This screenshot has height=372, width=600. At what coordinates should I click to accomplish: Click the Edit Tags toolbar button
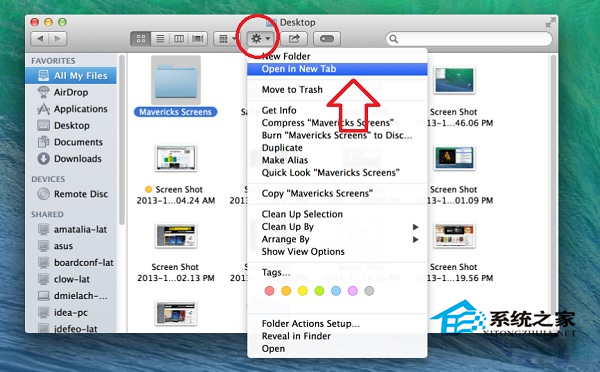coord(327,39)
